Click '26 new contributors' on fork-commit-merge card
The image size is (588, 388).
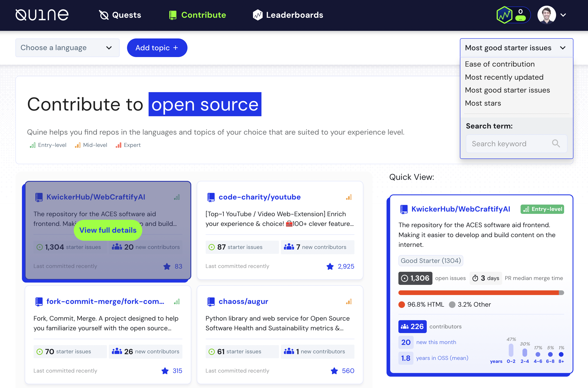[x=145, y=351]
